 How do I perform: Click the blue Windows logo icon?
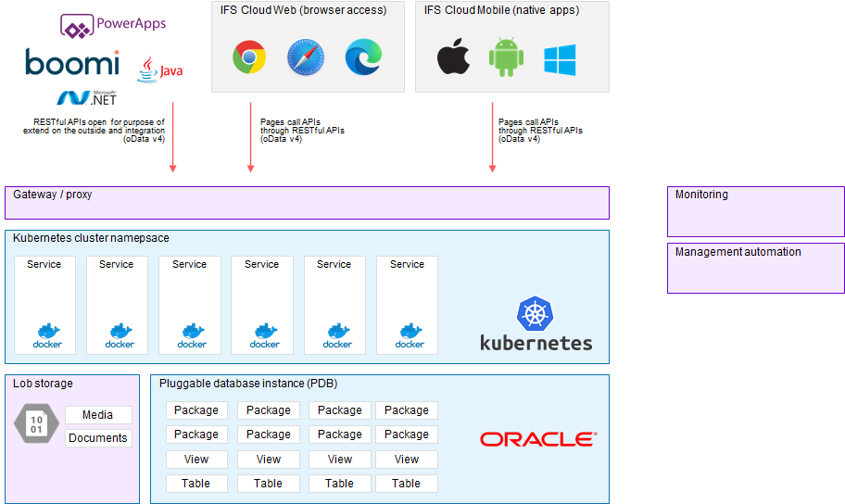click(x=560, y=59)
